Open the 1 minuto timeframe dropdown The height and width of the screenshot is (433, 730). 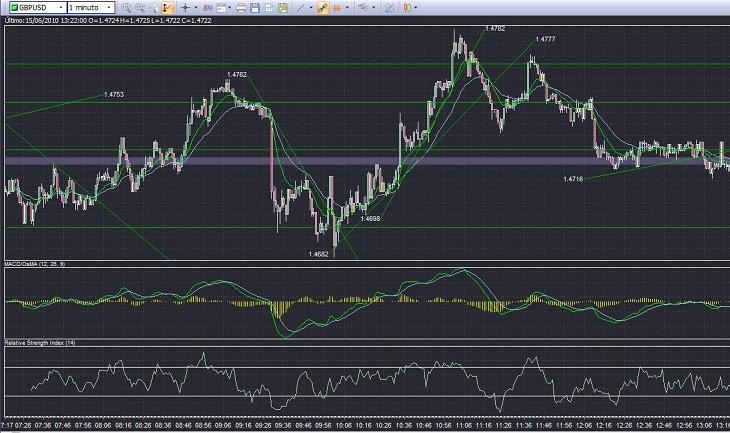[x=92, y=7]
